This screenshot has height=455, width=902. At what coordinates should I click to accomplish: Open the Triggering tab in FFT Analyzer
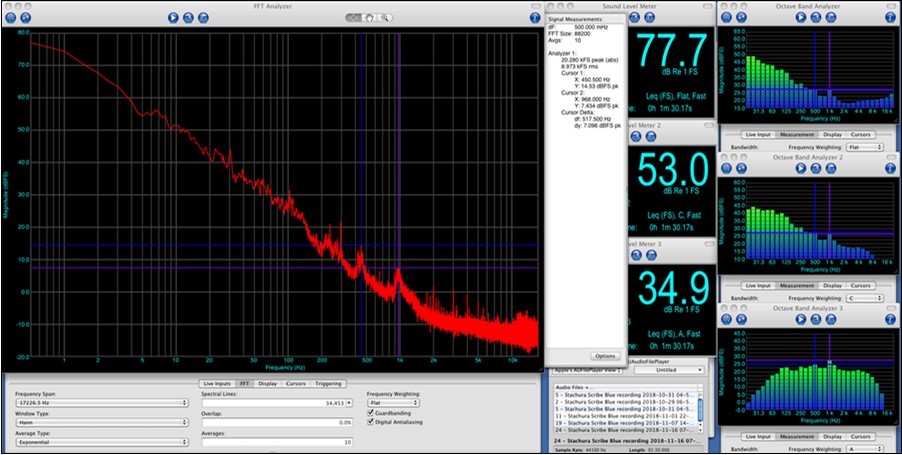click(x=326, y=383)
